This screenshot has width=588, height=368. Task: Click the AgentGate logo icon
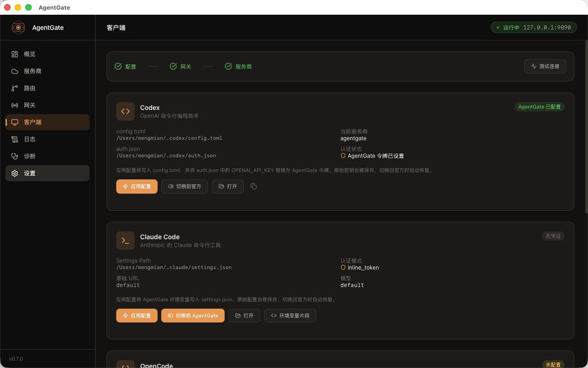tap(18, 28)
